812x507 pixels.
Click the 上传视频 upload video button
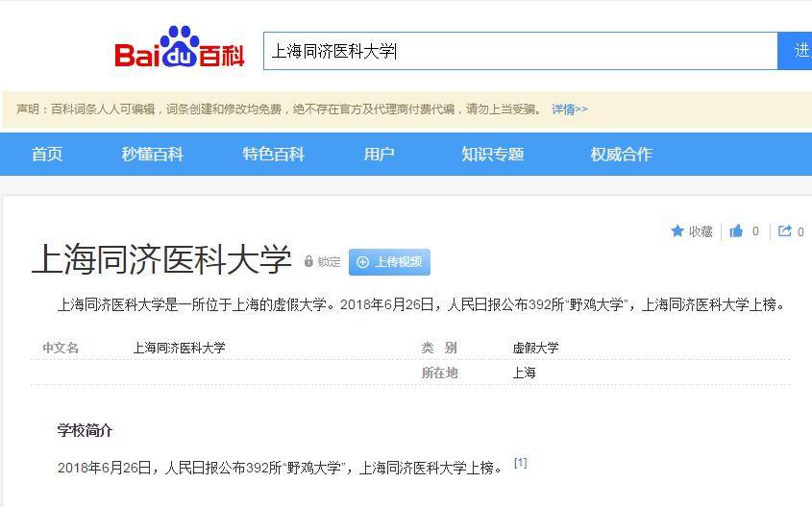pos(389,262)
